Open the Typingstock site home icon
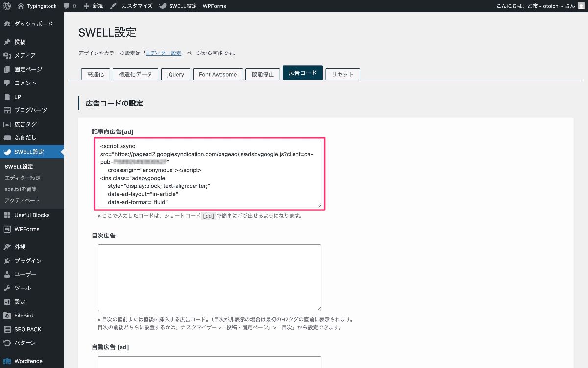The width and height of the screenshot is (588, 368). pos(21,6)
